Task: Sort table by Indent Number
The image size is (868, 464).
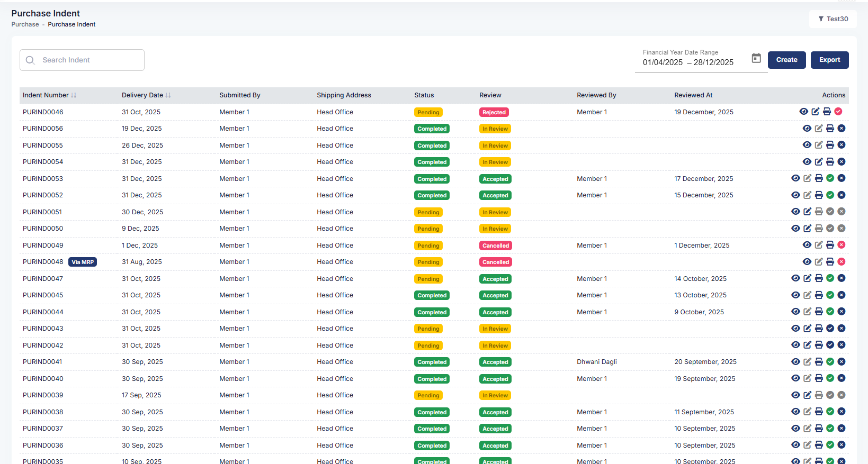Action: point(74,95)
